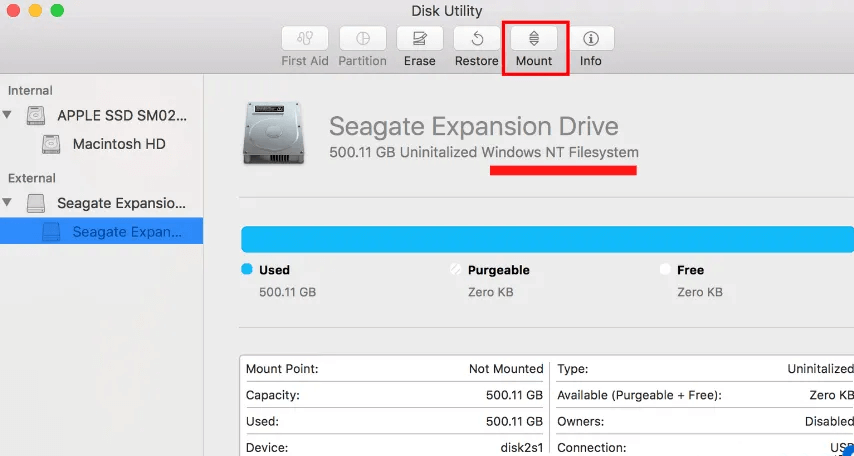Viewport: 854px width, 456px height.
Task: Click the blue disk usage bar
Action: pos(547,239)
